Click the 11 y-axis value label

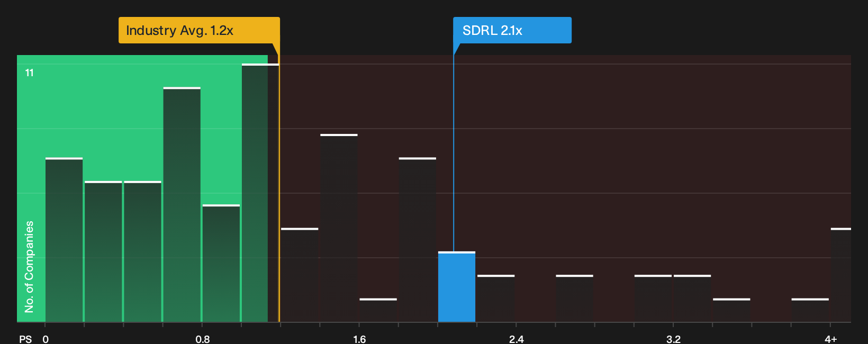click(x=30, y=73)
